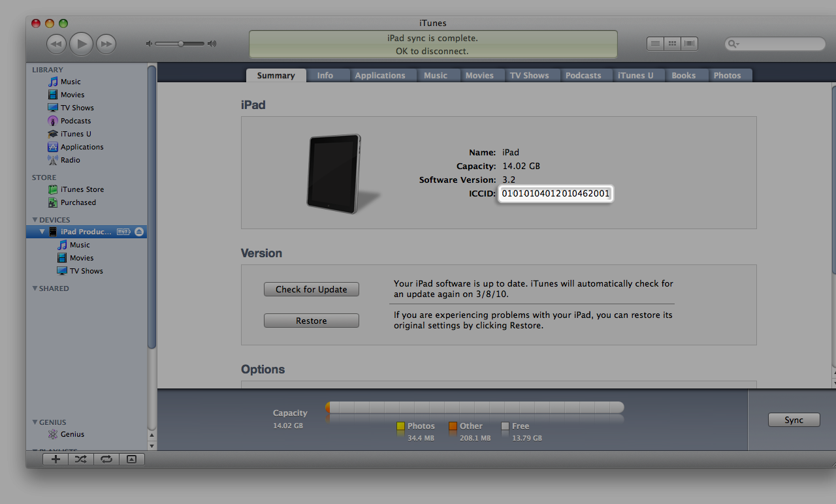Switch to the Photos tab
The image size is (836, 504).
[728, 75]
